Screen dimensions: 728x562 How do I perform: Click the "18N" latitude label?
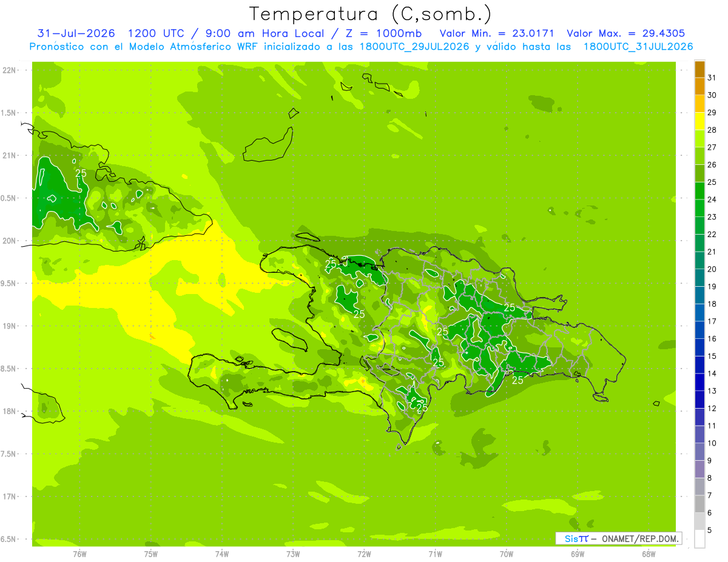(10, 411)
